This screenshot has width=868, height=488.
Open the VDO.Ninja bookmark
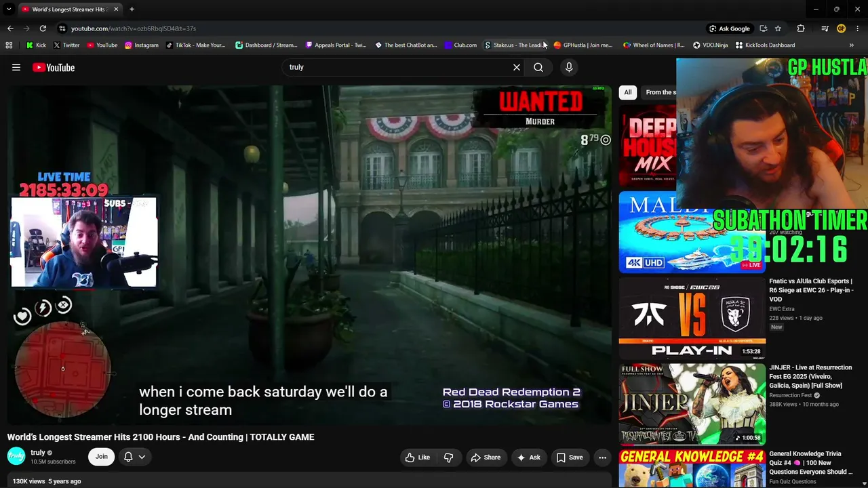(710, 45)
